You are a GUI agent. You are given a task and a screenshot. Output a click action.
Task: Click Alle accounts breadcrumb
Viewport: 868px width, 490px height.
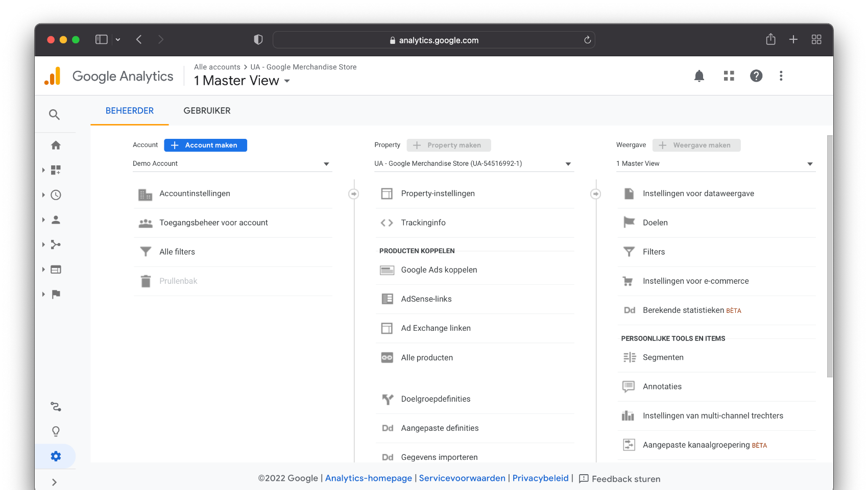(217, 67)
